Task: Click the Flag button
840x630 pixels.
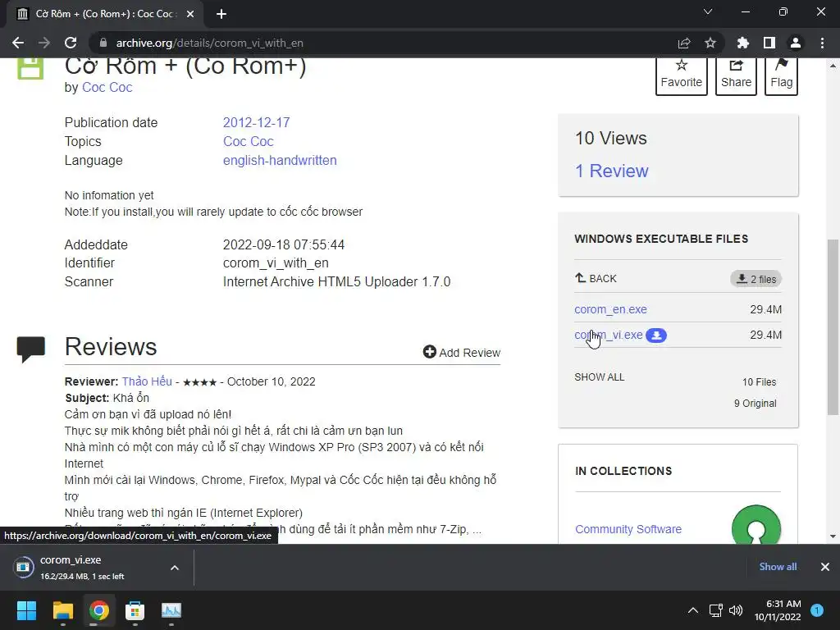Action: (x=782, y=75)
